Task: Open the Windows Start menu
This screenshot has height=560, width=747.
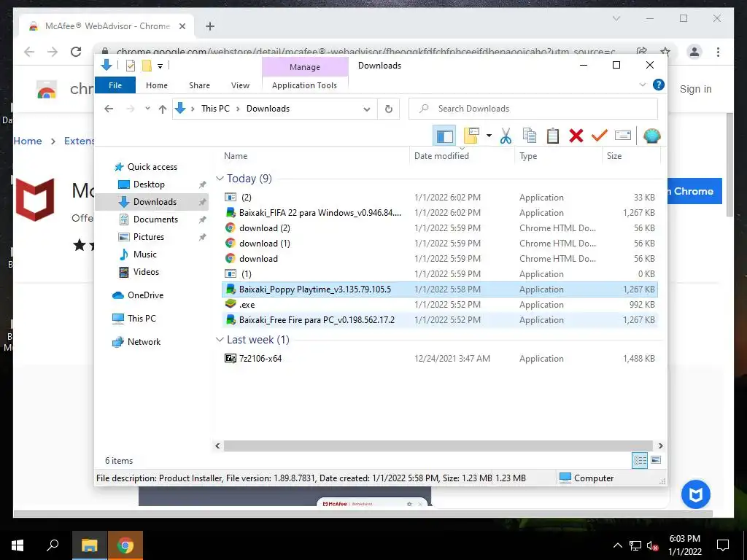Action: [x=18, y=545]
